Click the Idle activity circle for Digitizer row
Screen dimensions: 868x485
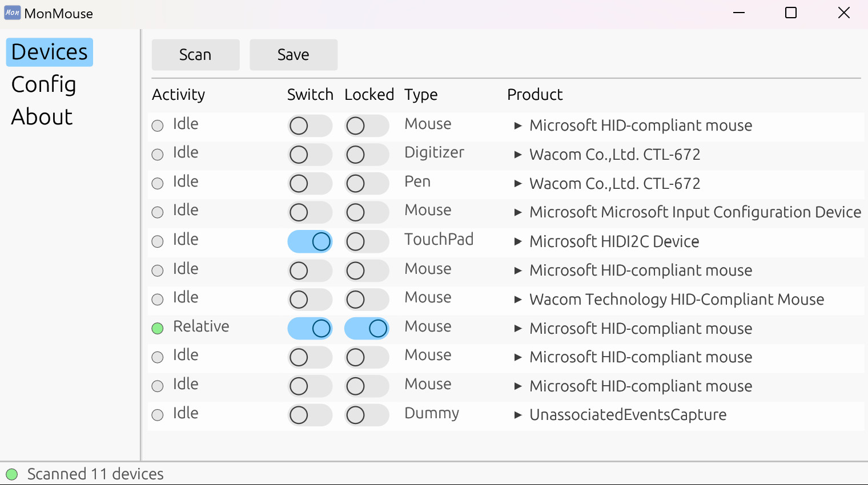tap(158, 155)
